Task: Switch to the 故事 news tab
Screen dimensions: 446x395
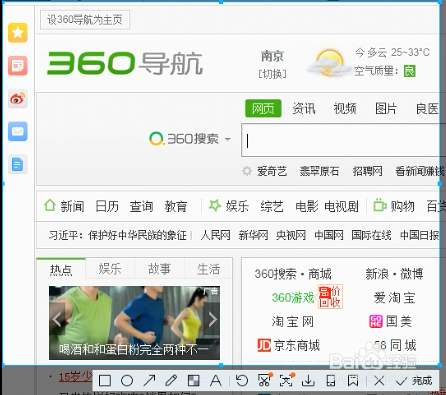Action: (x=159, y=269)
